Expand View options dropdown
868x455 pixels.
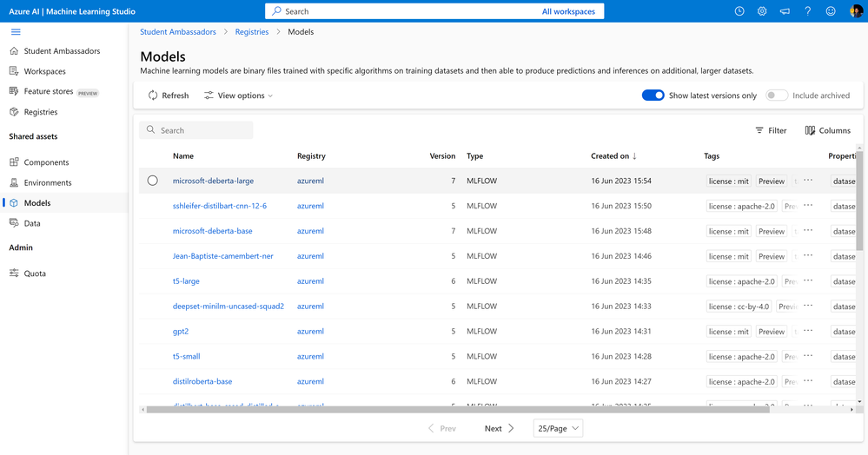pyautogui.click(x=239, y=96)
